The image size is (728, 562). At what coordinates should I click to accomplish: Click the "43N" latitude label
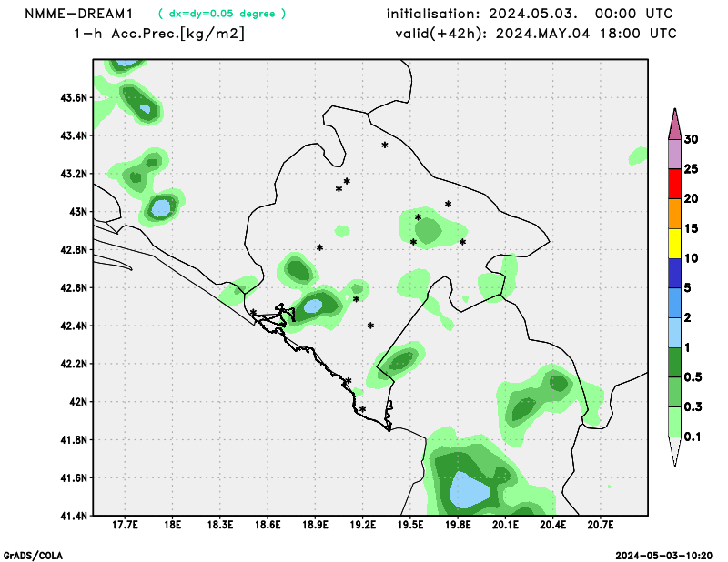[x=78, y=212]
